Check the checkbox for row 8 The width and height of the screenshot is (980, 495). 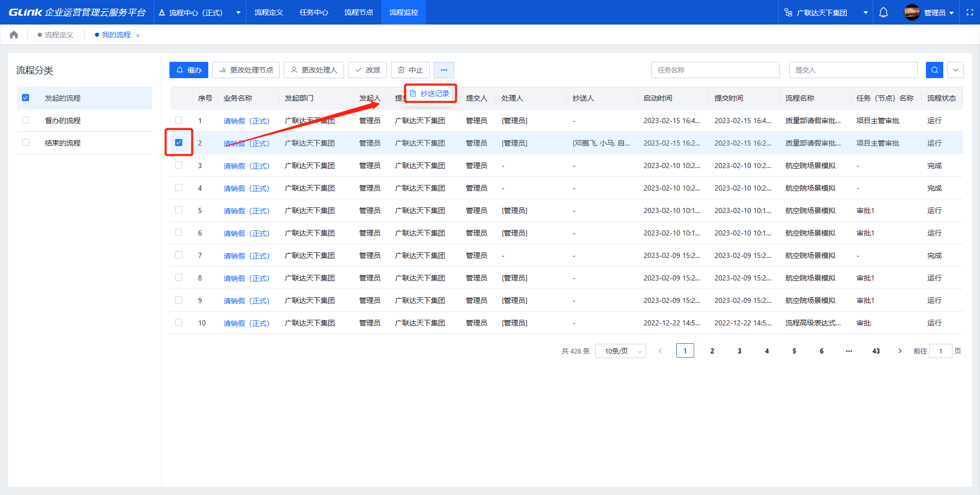pyautogui.click(x=179, y=277)
